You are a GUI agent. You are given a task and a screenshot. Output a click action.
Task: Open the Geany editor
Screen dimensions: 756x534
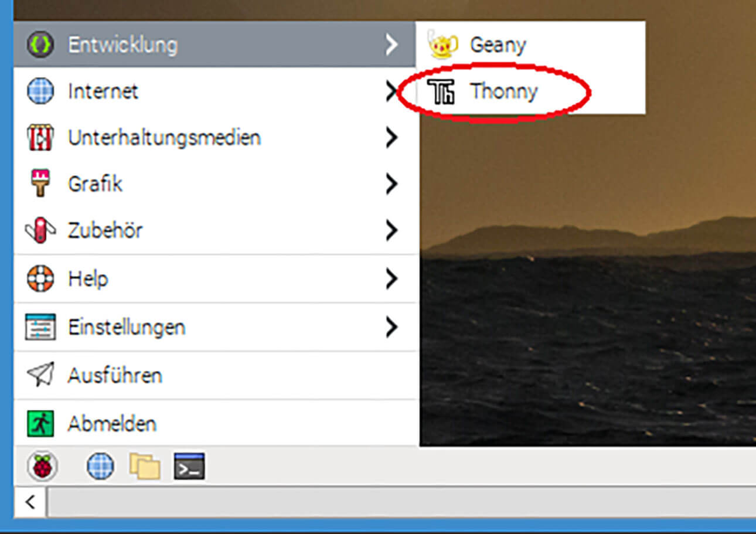(x=497, y=44)
